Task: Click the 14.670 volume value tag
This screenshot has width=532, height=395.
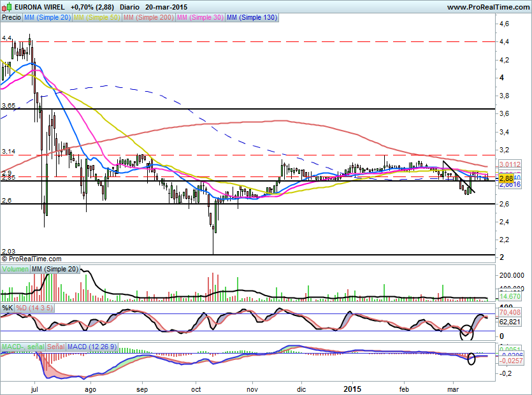Action: point(510,296)
